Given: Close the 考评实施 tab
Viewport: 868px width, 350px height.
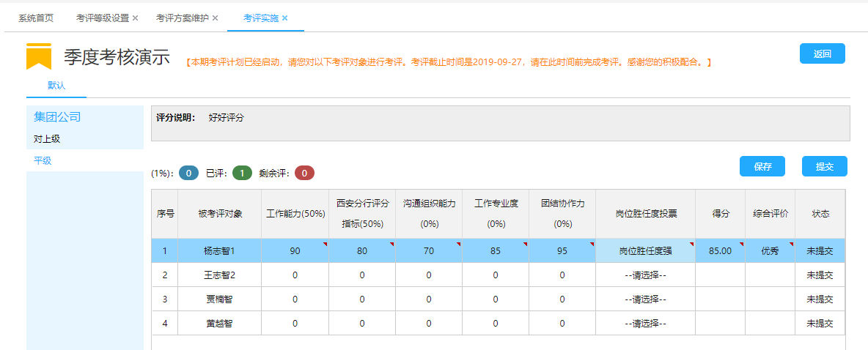Looking at the screenshot, I should (x=285, y=18).
